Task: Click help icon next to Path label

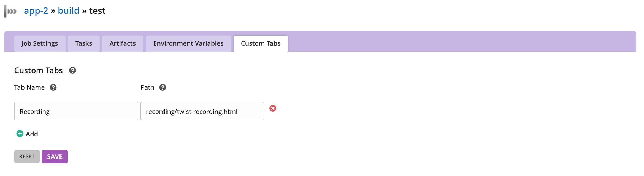Action: 163,87
